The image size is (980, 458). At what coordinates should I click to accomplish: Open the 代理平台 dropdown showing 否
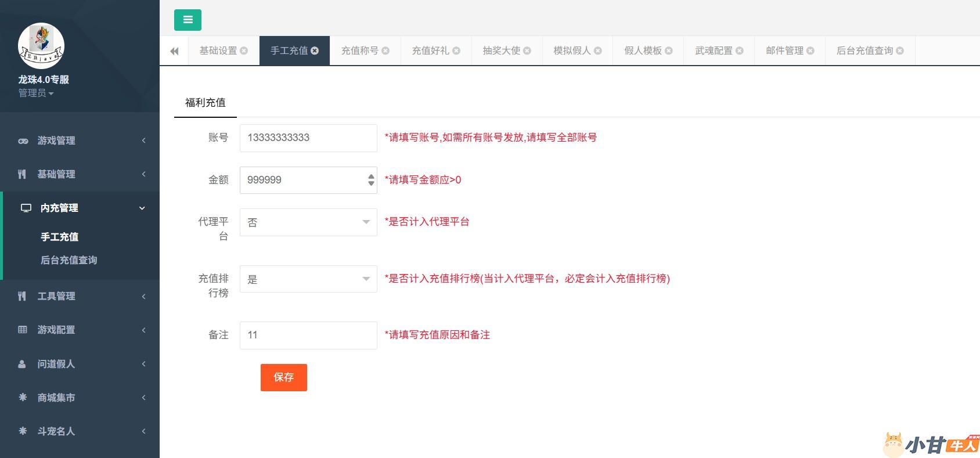pos(308,222)
